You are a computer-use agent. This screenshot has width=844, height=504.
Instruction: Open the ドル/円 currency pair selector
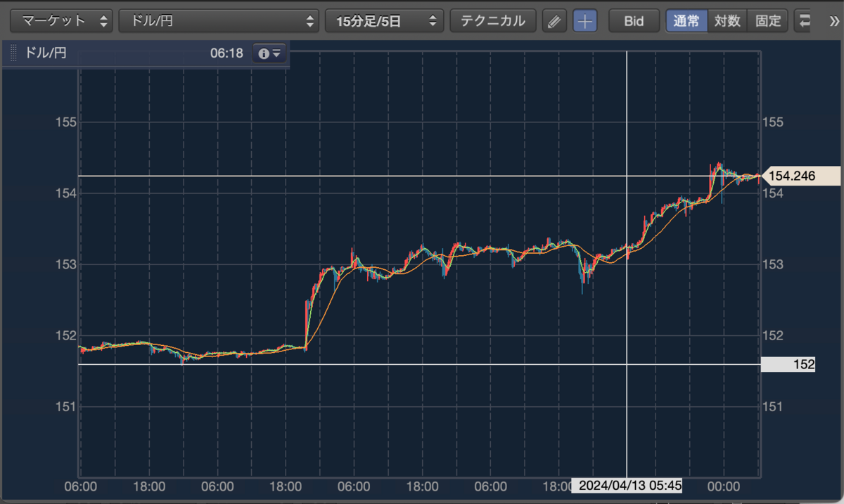point(219,20)
